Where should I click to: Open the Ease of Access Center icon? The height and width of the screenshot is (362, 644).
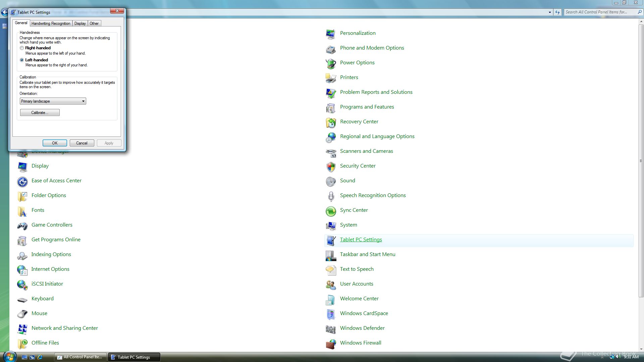[x=22, y=181]
